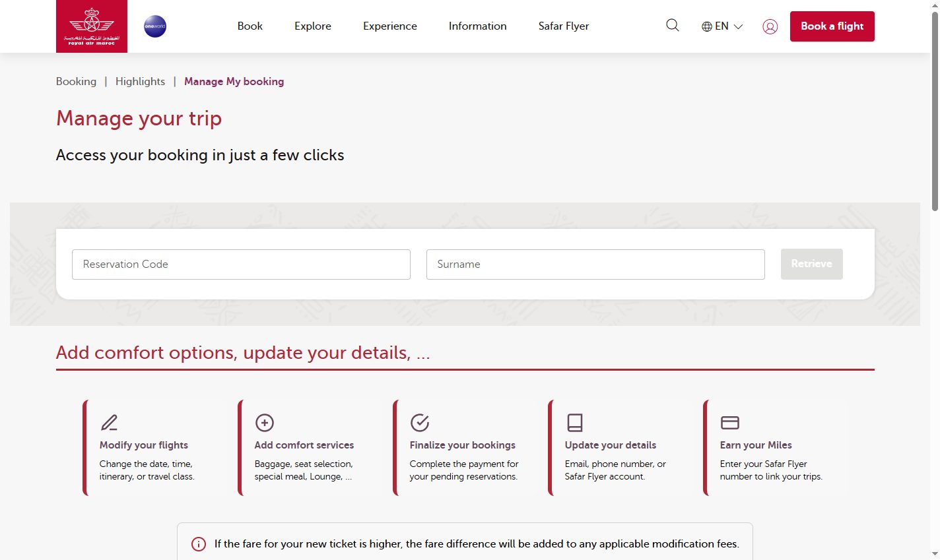Select the Add comfort services heading

click(304, 445)
